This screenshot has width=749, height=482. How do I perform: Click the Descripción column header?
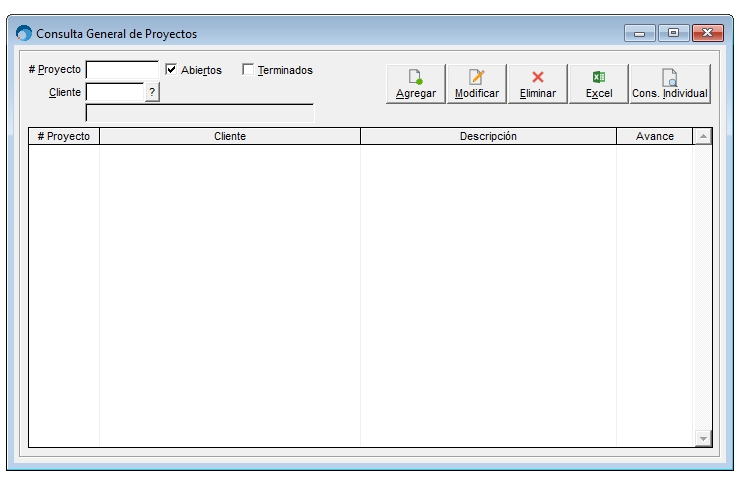click(488, 136)
